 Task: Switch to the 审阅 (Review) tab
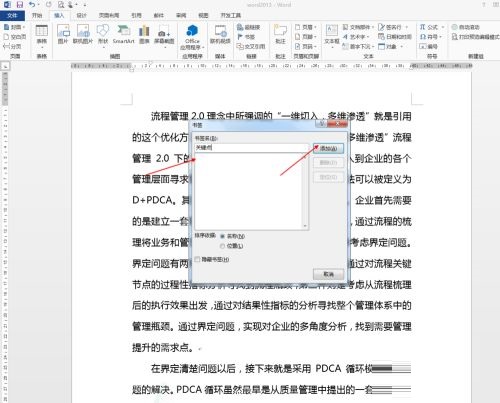click(181, 15)
